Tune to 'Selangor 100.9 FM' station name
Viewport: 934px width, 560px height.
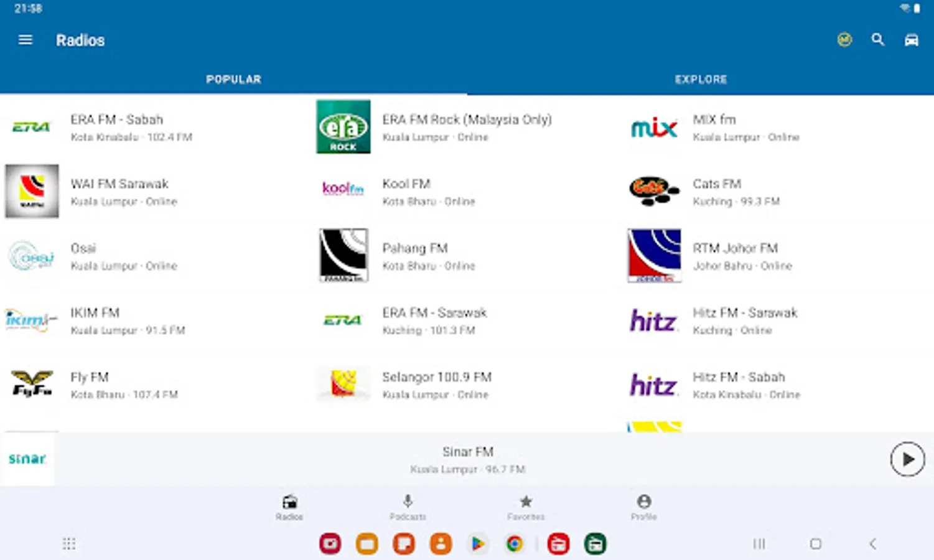click(x=437, y=377)
